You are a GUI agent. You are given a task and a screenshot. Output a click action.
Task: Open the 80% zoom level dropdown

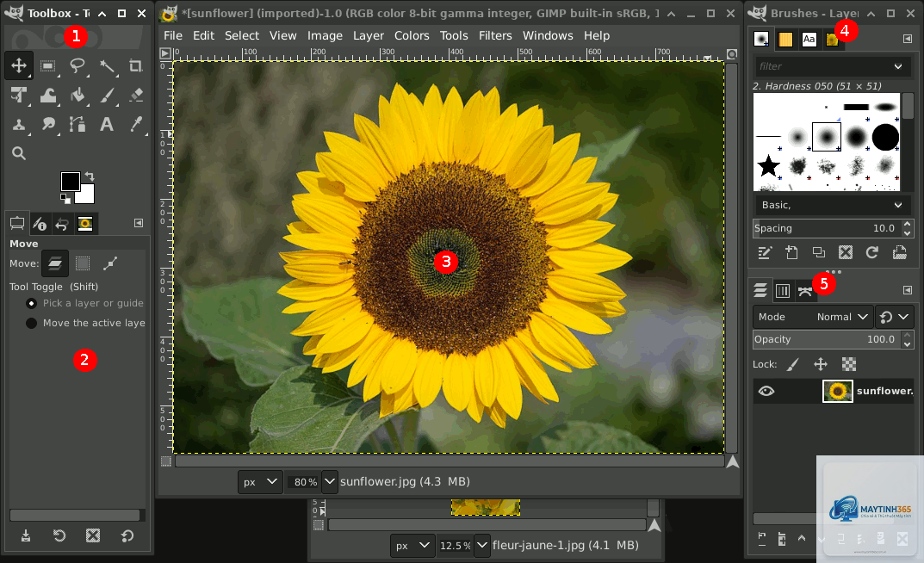click(x=330, y=482)
